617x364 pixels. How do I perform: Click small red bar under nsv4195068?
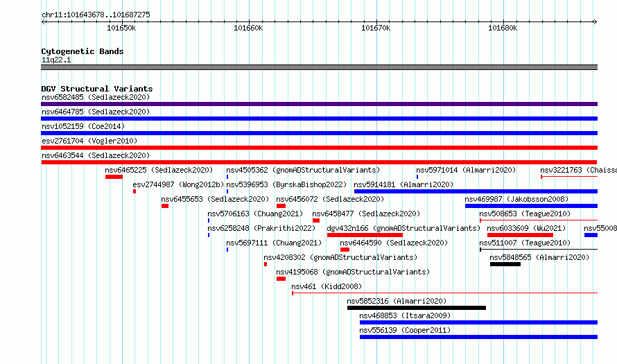pos(281,279)
